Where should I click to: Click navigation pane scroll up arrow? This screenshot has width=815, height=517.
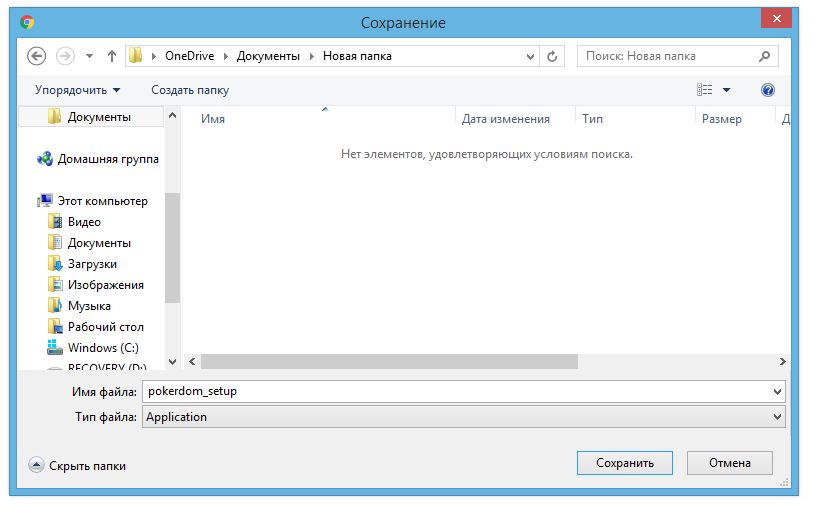click(x=173, y=115)
